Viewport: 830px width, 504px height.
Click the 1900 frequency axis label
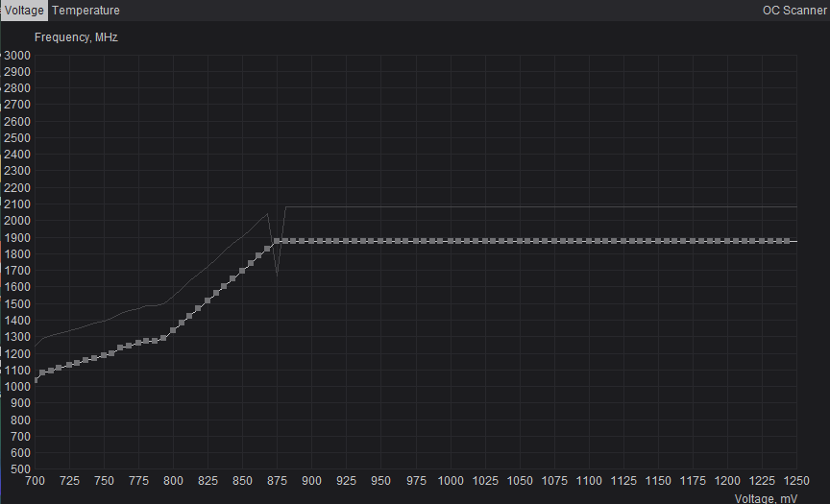pyautogui.click(x=17, y=238)
